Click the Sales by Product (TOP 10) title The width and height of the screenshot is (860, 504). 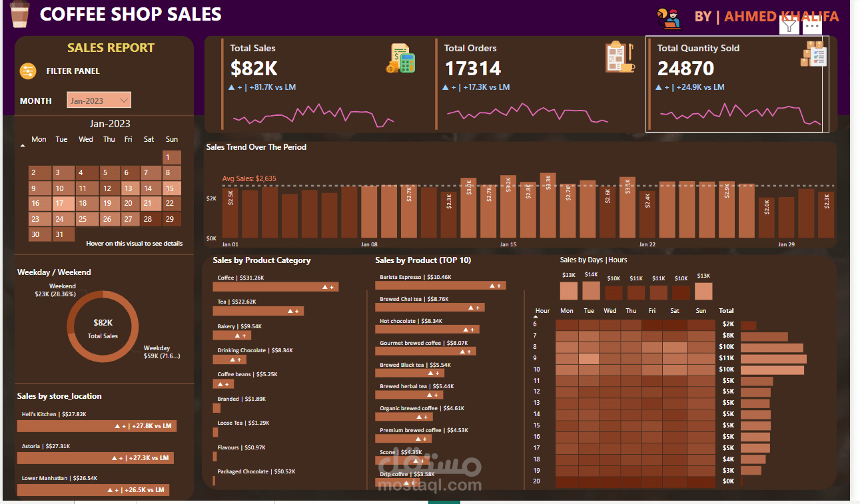pos(423,260)
